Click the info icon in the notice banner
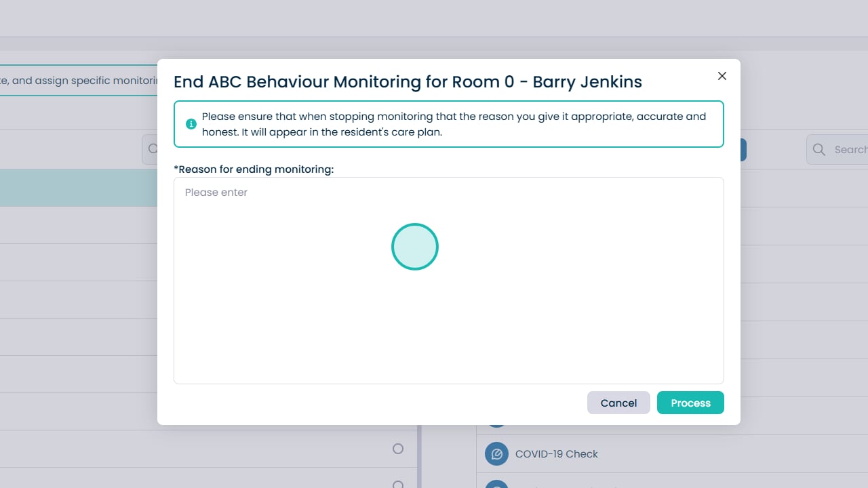868x488 pixels. coord(191,124)
